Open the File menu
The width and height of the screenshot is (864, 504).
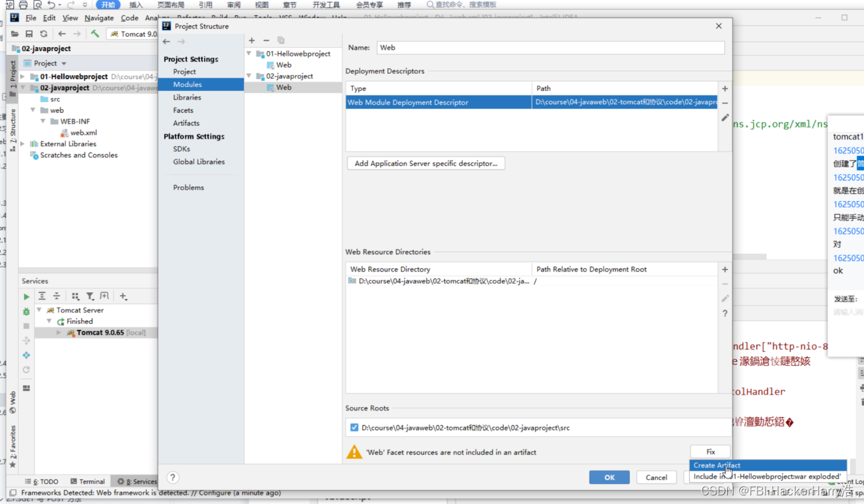coord(31,18)
